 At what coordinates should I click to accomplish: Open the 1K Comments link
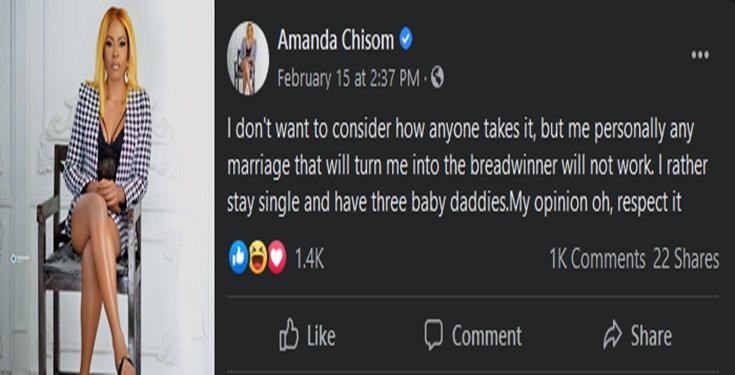tap(598, 259)
